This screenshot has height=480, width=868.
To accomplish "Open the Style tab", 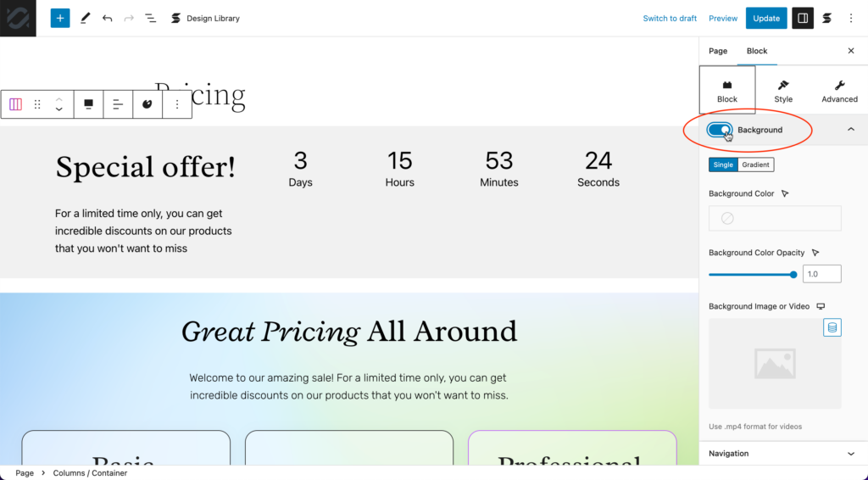I will point(783,91).
